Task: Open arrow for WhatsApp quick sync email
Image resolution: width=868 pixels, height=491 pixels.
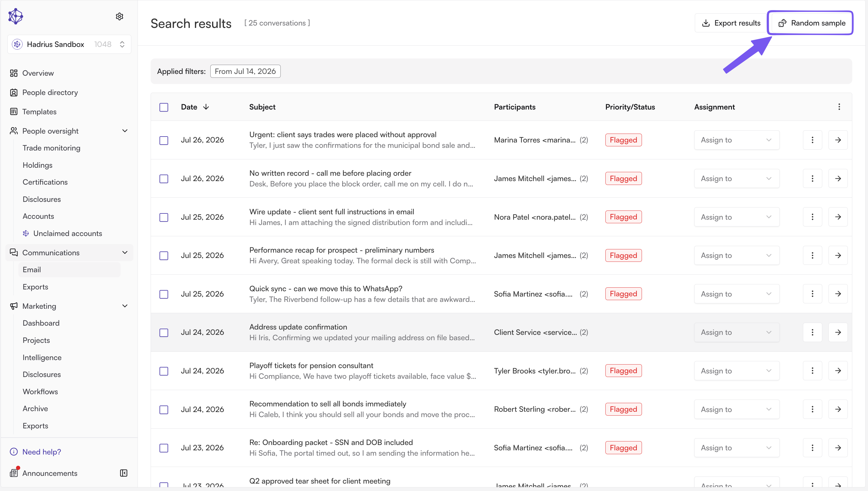Action: [838, 294]
